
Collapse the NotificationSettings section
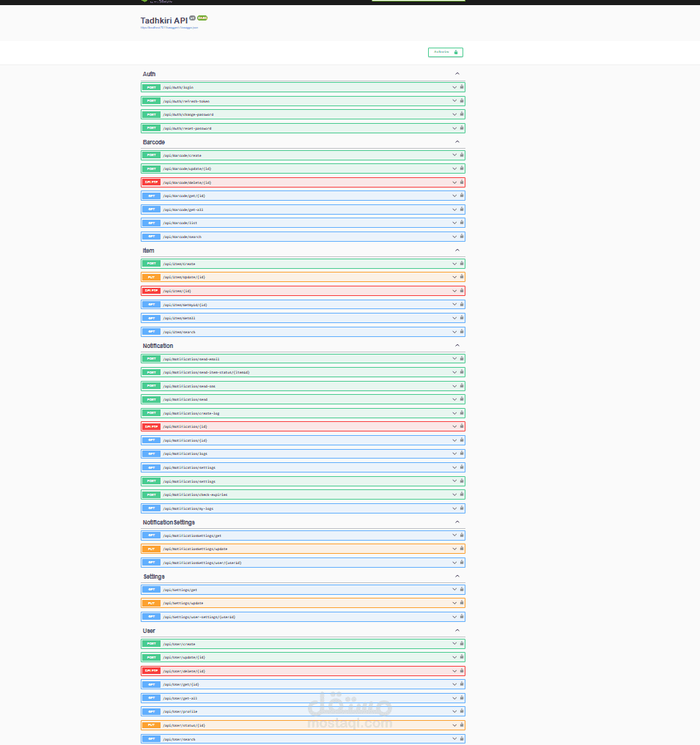pyautogui.click(x=457, y=522)
